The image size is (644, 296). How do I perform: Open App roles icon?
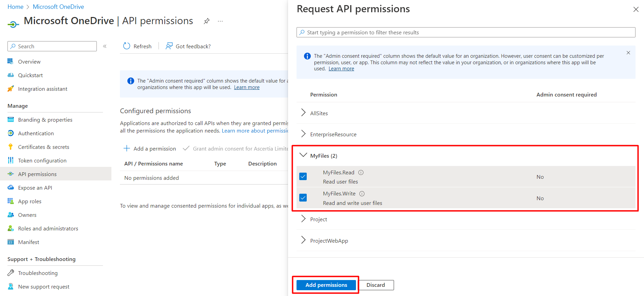pos(11,201)
